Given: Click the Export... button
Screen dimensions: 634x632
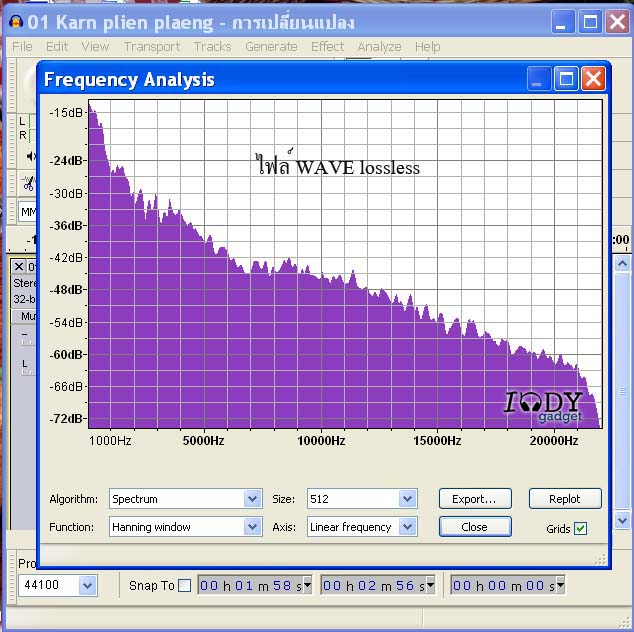Looking at the screenshot, I should coord(475,499).
